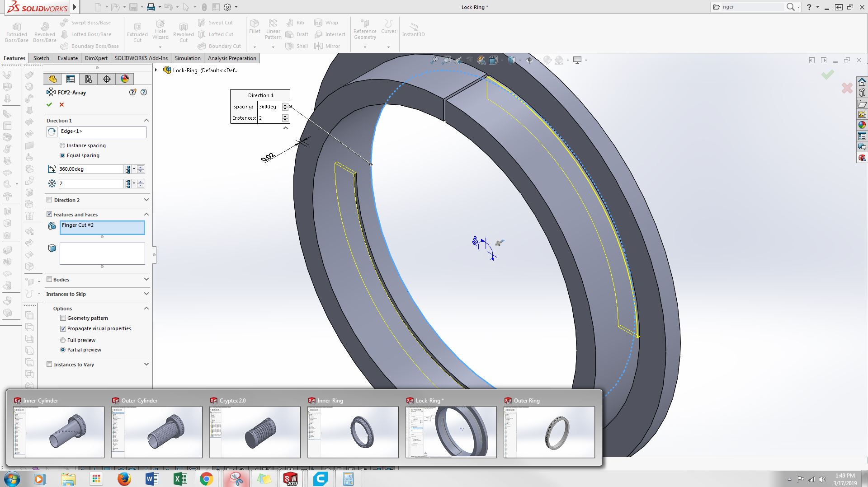The image size is (868, 487).
Task: Collapse the Direction 1 callout box
Action: tap(286, 128)
